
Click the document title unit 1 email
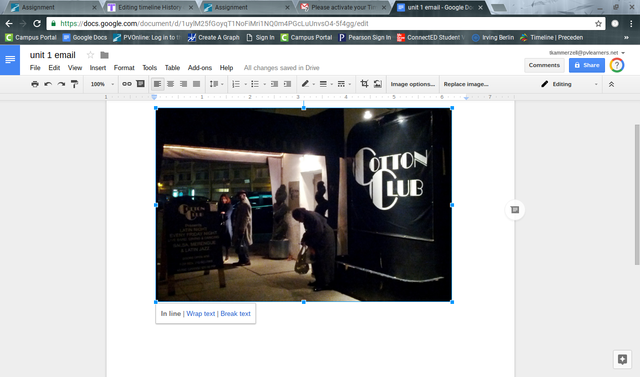click(x=53, y=55)
